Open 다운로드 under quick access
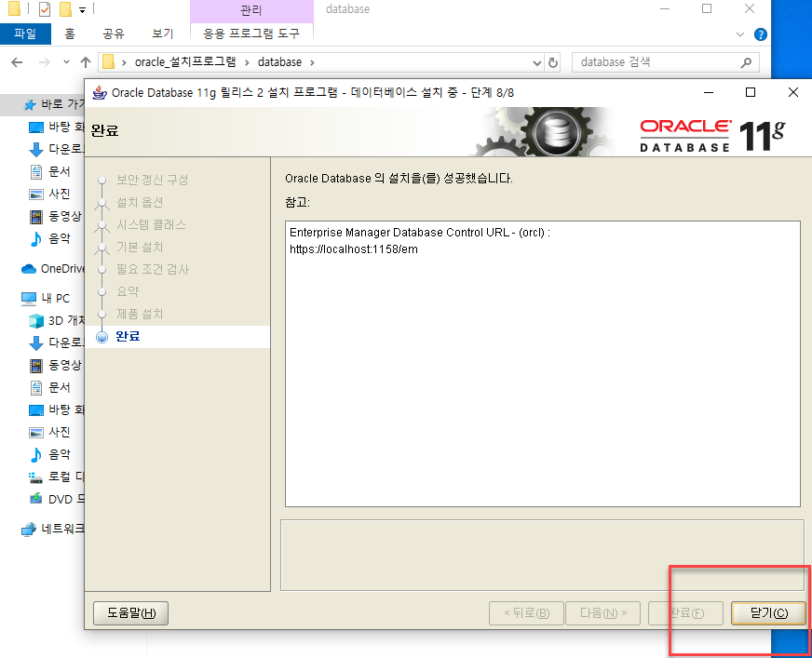Screen dimensions: 812x658 [x=57, y=149]
